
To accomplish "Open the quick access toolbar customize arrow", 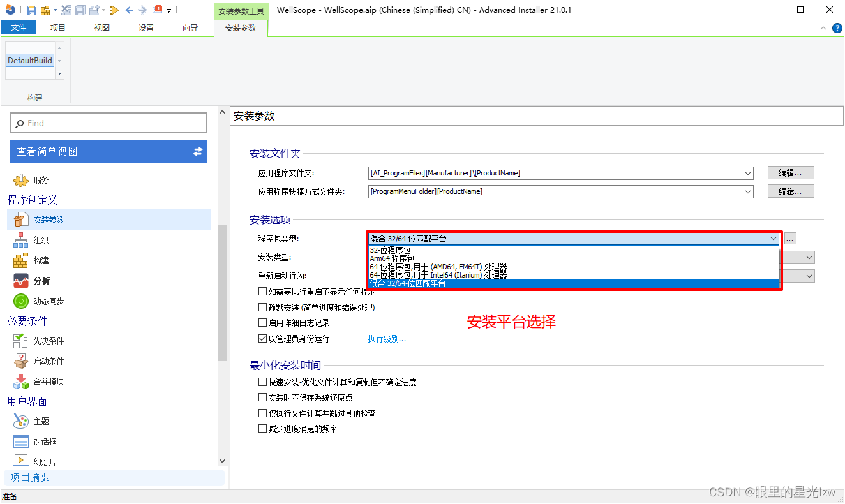I will click(169, 11).
